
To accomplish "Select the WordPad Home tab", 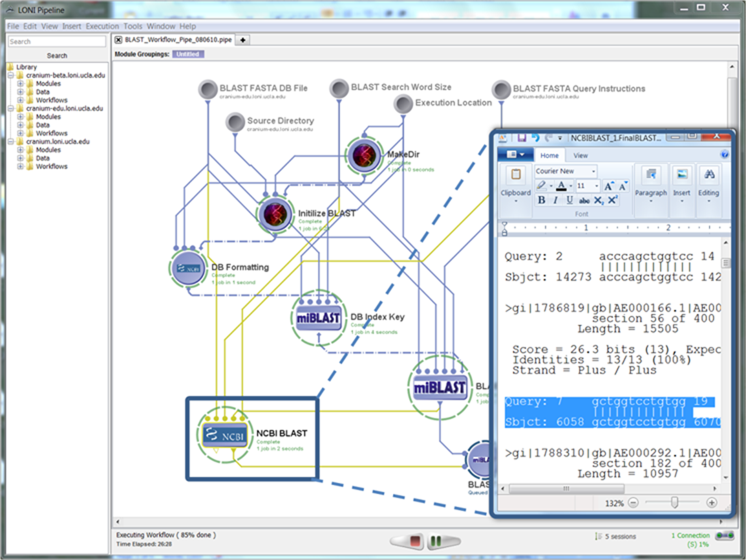I will 550,155.
